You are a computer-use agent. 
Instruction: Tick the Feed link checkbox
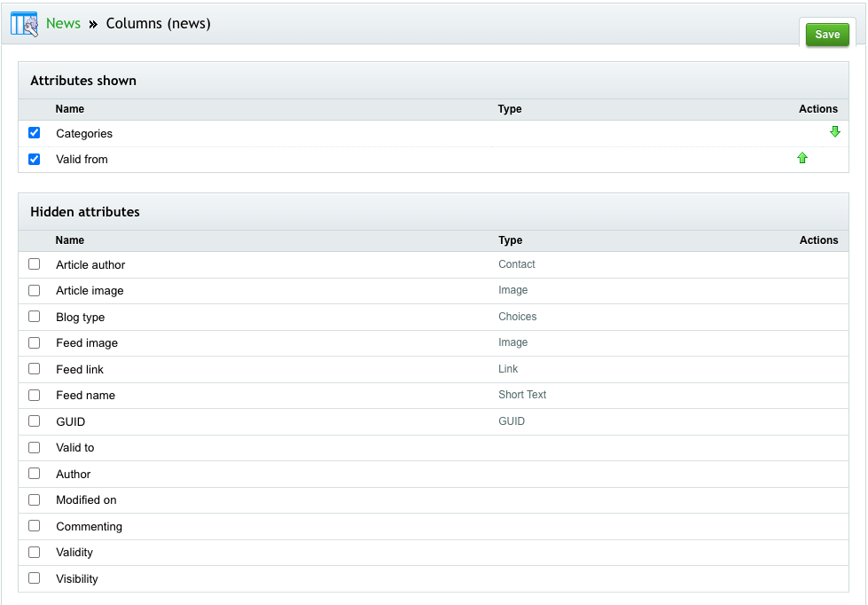pos(35,368)
